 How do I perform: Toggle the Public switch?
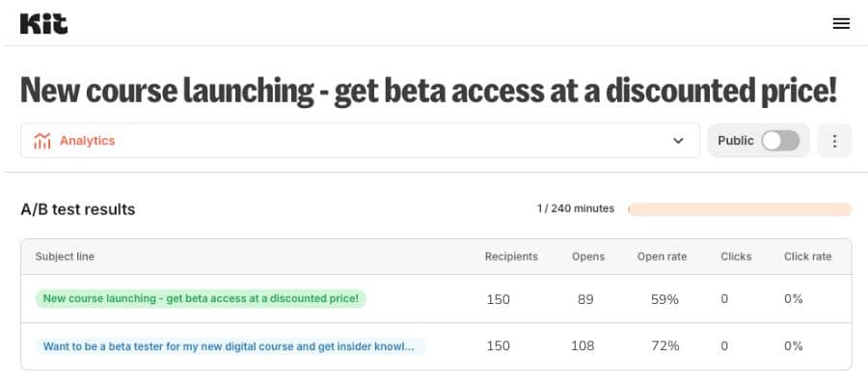(780, 141)
